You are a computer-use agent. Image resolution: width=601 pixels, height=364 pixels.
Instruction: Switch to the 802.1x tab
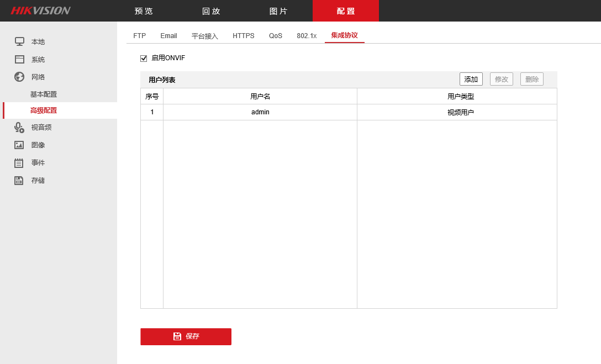[307, 36]
